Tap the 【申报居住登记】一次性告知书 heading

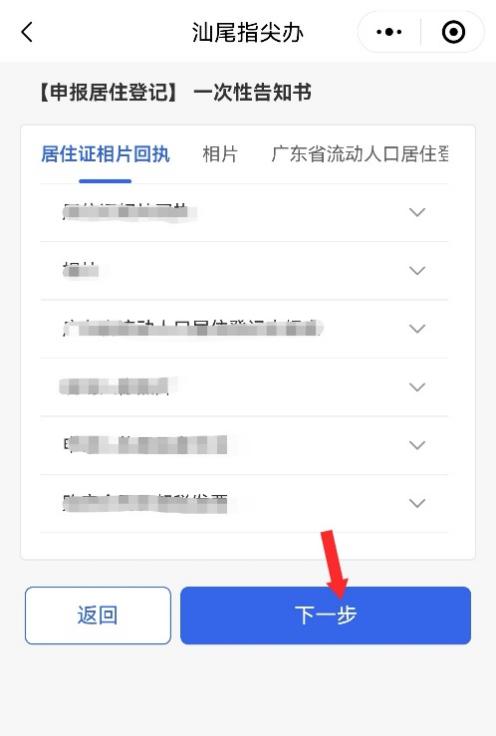(174, 92)
